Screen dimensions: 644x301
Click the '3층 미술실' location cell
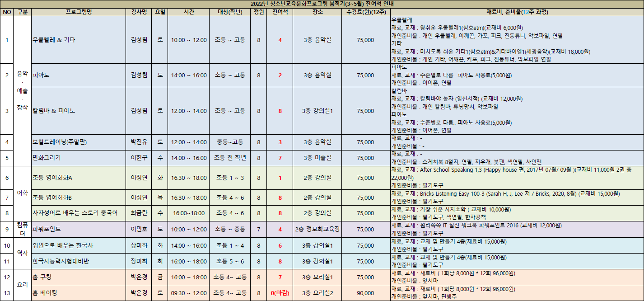click(x=317, y=158)
